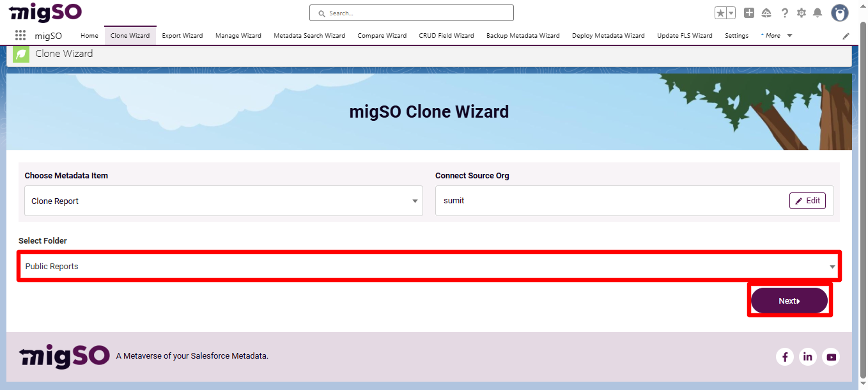Expand the More tab dropdown
The width and height of the screenshot is (868, 390).
776,36
